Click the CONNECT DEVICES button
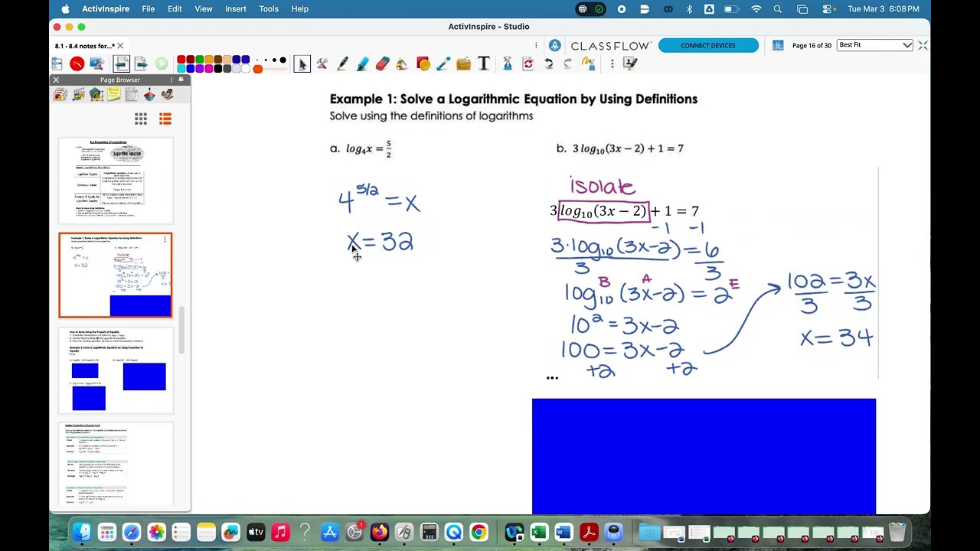 point(708,45)
